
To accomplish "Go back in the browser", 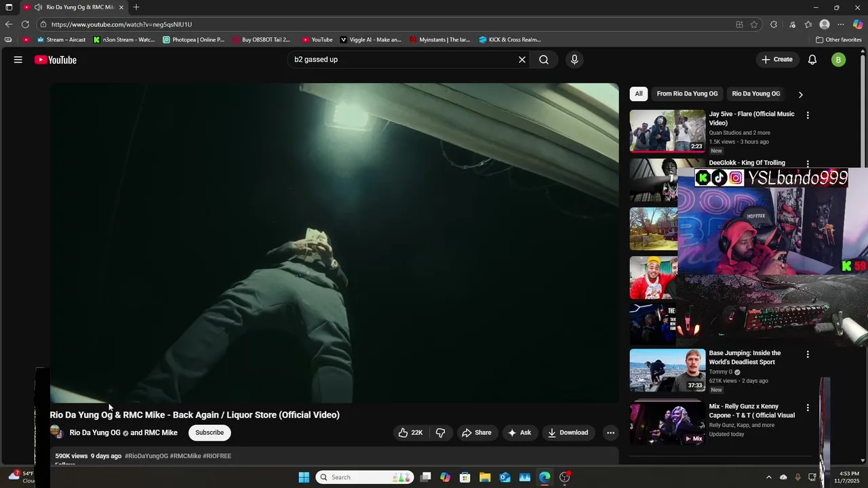I will point(9,24).
